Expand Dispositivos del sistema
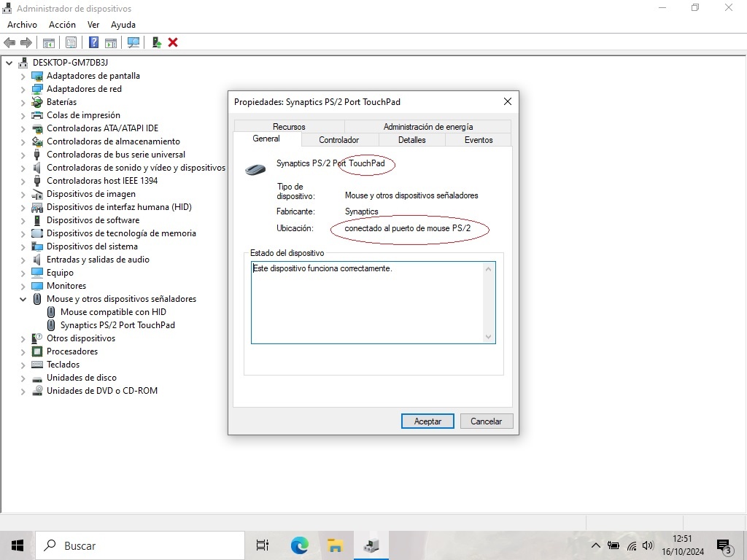This screenshot has width=747, height=560. coord(23,246)
